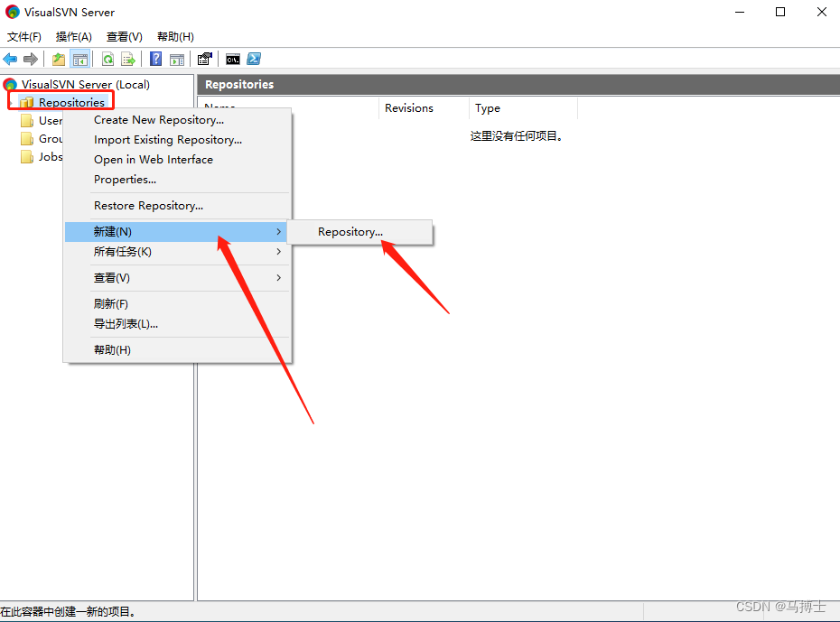Click the blue Back arrow toolbar icon
Viewport: 840px width, 622px height.
click(x=10, y=59)
